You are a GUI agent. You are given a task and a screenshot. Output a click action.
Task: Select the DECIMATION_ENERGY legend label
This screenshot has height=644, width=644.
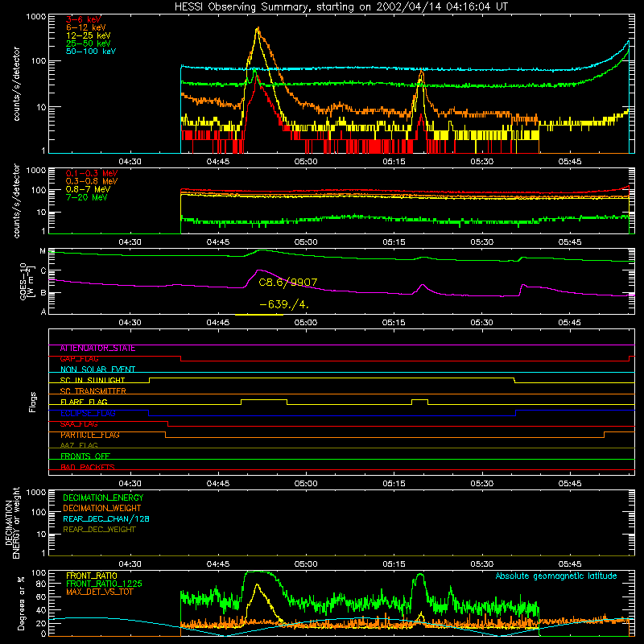103,497
